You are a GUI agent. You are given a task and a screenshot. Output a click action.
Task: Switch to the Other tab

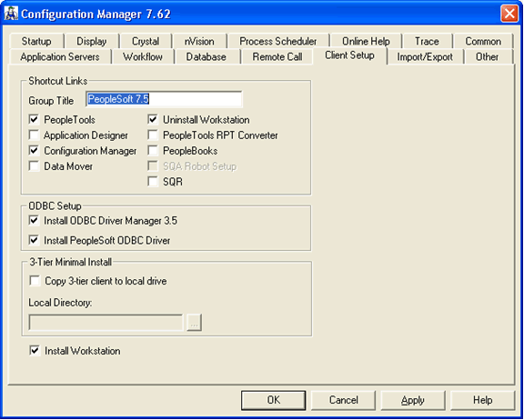click(x=488, y=56)
